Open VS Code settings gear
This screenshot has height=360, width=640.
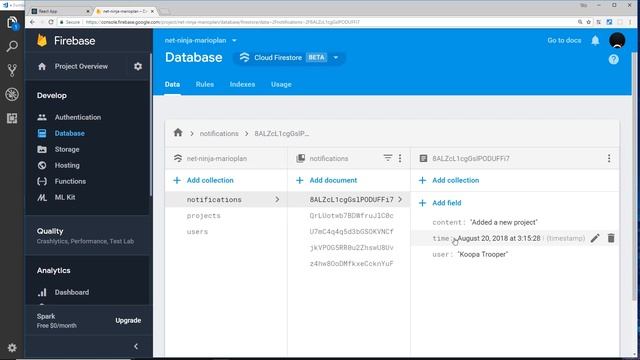click(x=12, y=347)
